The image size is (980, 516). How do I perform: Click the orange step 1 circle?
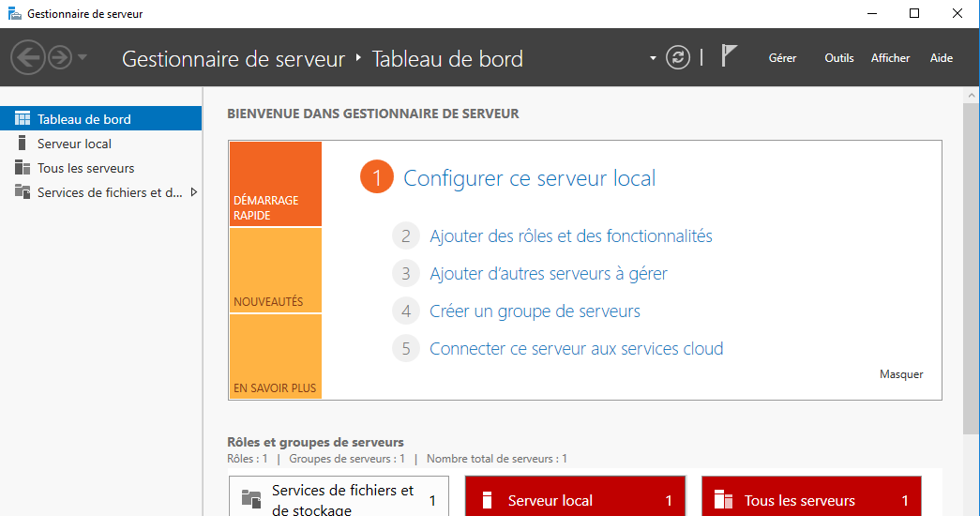[x=377, y=177]
